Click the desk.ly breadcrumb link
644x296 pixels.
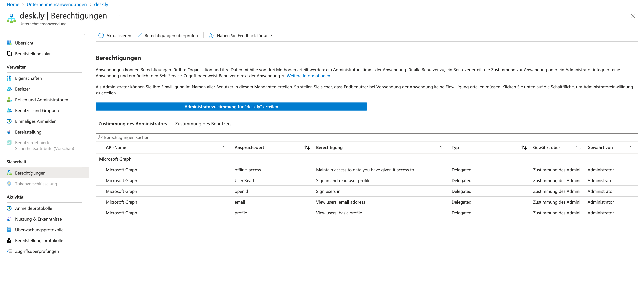coord(101,4)
